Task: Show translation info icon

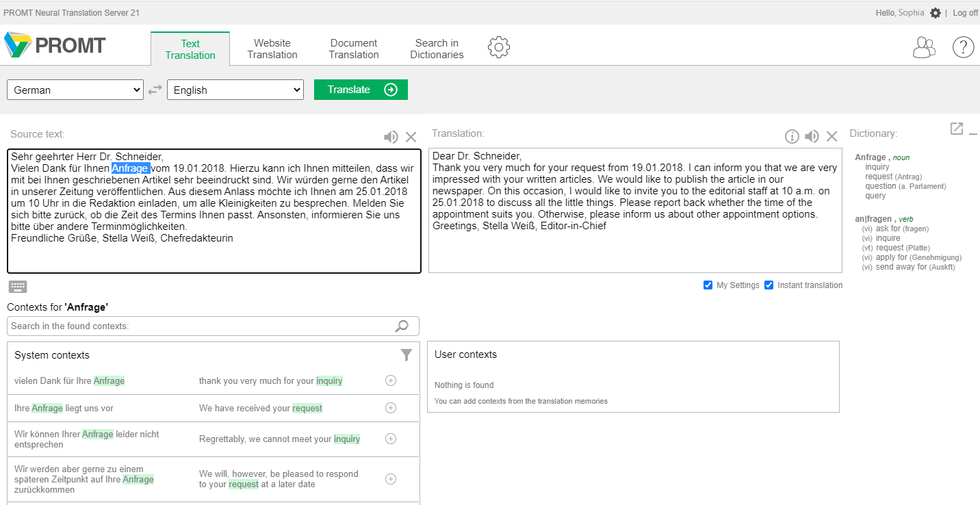Action: pyautogui.click(x=792, y=137)
